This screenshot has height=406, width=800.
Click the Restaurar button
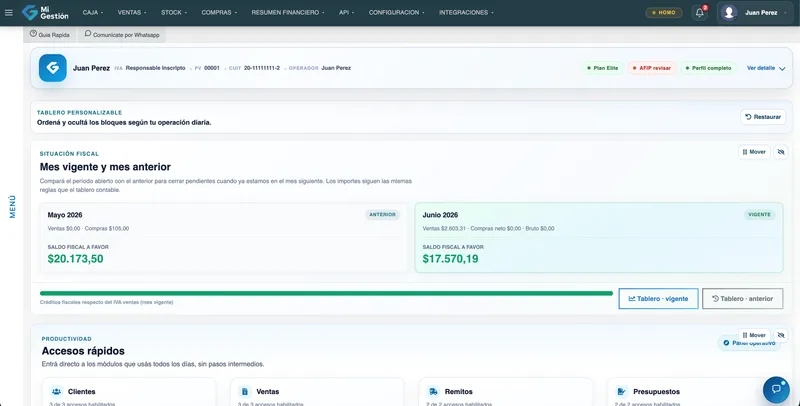click(763, 117)
